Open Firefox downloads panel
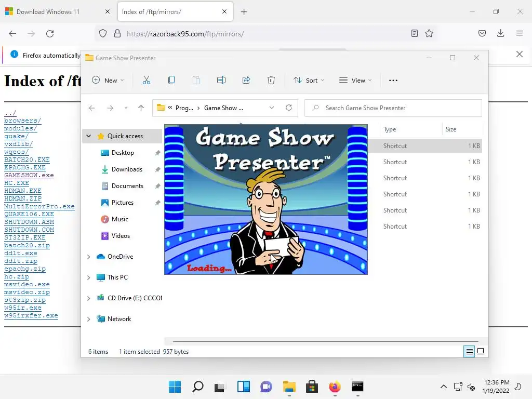This screenshot has height=399, width=532. 500,33
